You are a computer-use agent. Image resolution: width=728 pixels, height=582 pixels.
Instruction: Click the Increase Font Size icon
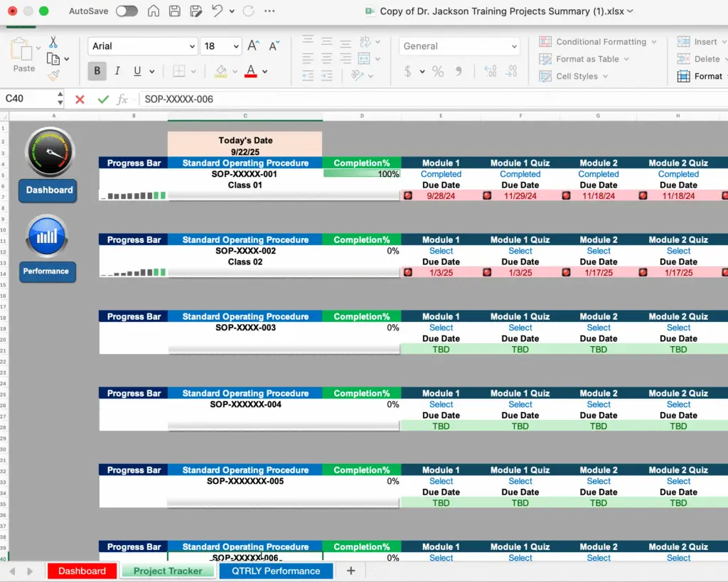tap(253, 46)
